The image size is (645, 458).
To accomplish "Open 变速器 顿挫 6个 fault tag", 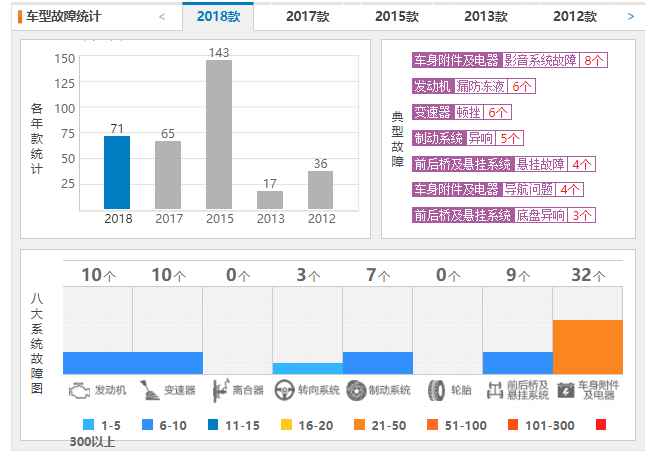I will pos(462,112).
